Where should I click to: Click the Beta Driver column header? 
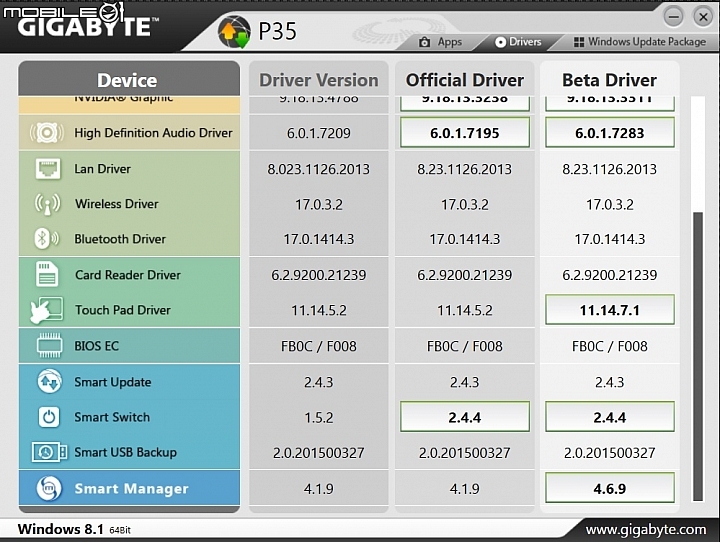tap(610, 80)
